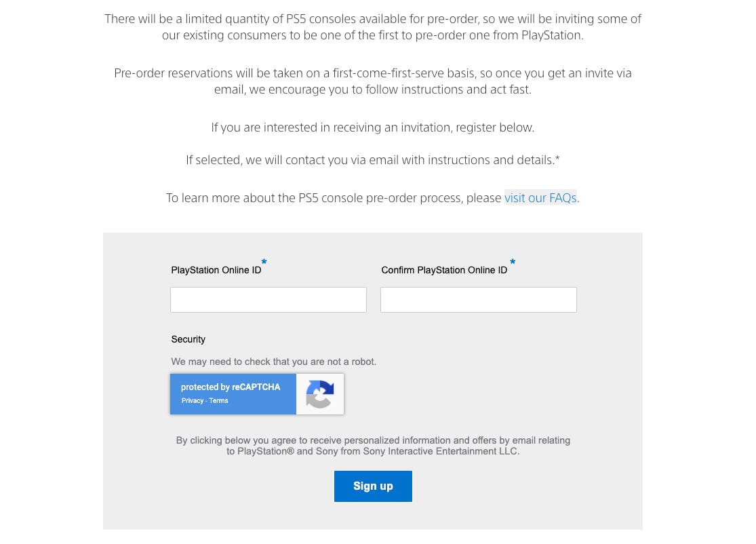Click the asterisk beside PlayStation Online ID label

pyautogui.click(x=264, y=262)
